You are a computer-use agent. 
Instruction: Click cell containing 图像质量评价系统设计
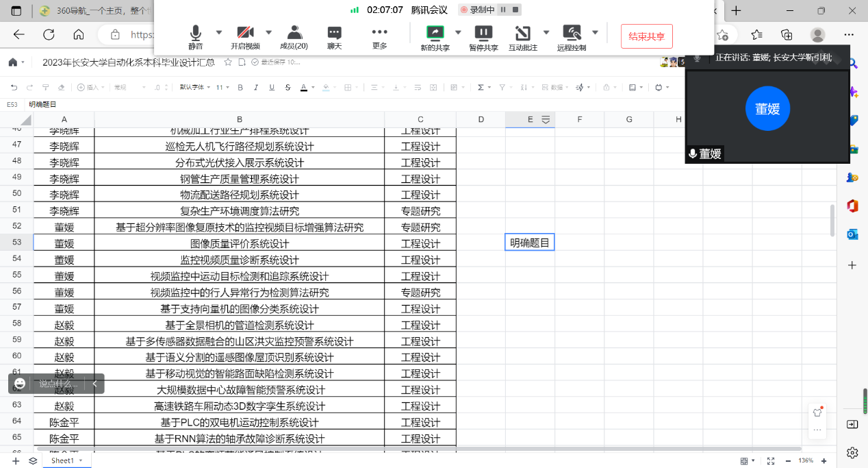tap(239, 243)
